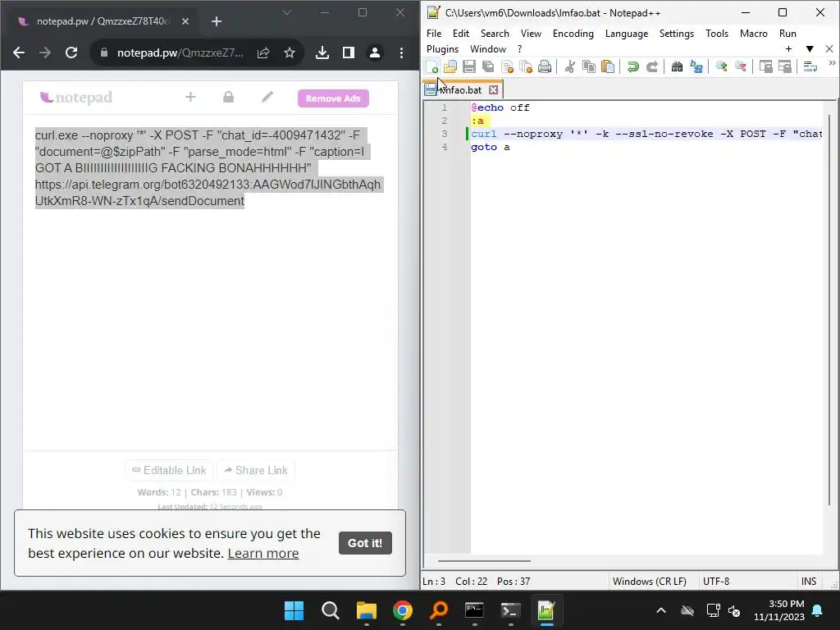The height and width of the screenshot is (630, 840).
Task: Click the '@echo off' line in editor
Action: coord(500,107)
